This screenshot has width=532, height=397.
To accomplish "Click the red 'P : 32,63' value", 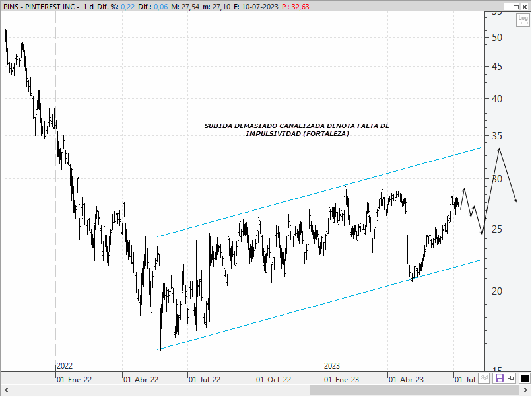I will point(296,7).
